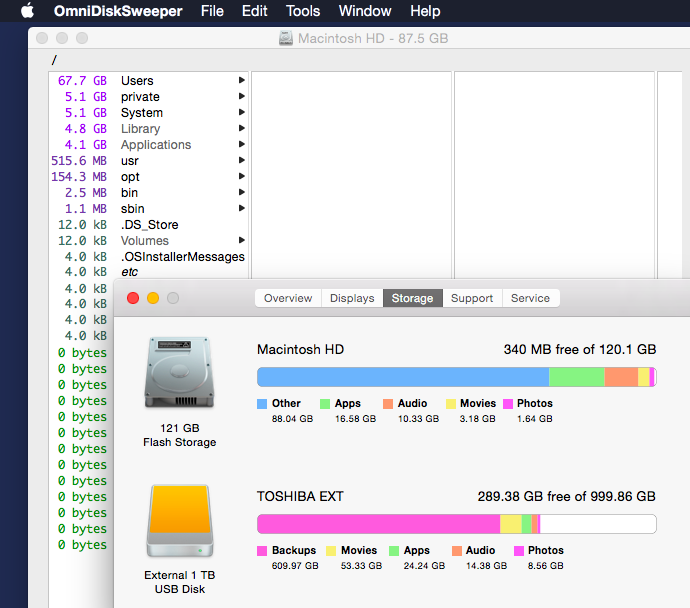Click the 'TOSHIBA EXT' storage heading
690x608 pixels.
point(300,496)
